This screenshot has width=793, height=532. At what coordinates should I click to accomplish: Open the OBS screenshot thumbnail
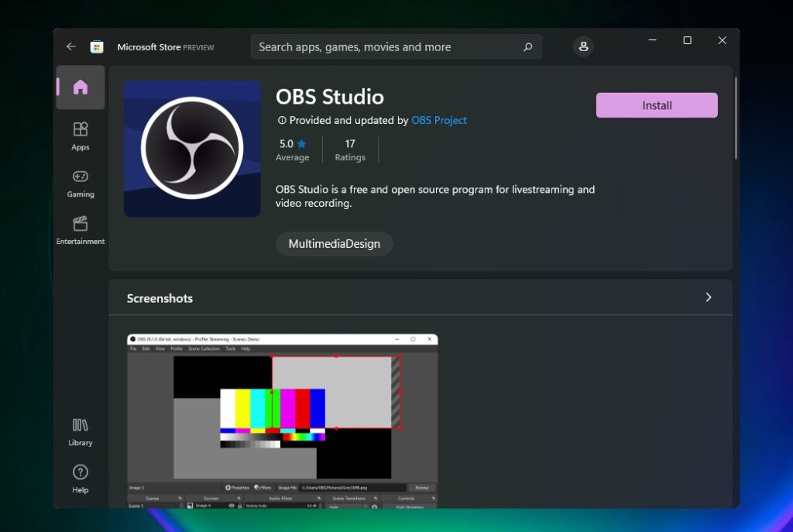[x=283, y=420]
